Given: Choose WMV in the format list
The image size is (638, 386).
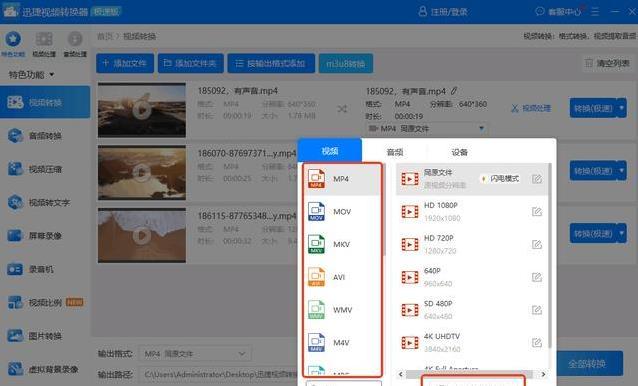Looking at the screenshot, I should [342, 310].
